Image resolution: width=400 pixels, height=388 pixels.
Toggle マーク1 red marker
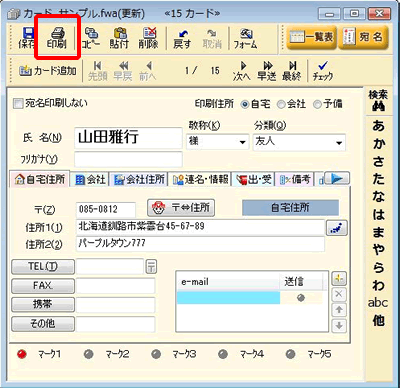[x=22, y=354]
